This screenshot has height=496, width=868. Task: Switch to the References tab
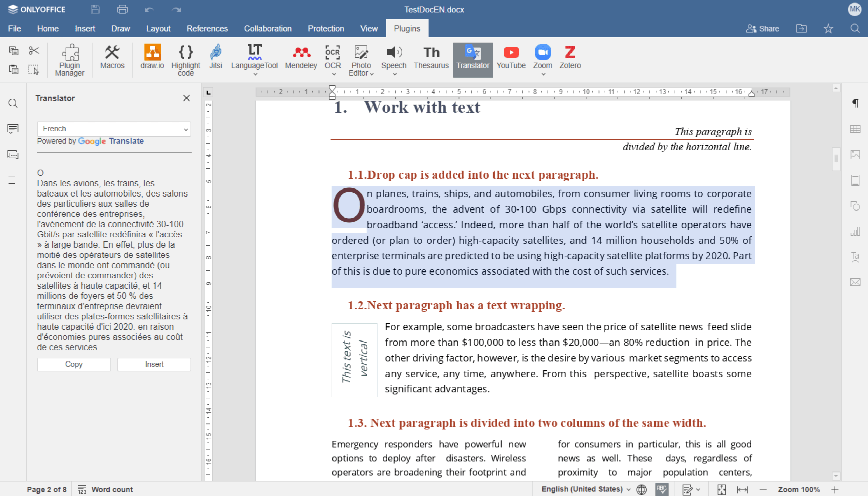click(207, 28)
